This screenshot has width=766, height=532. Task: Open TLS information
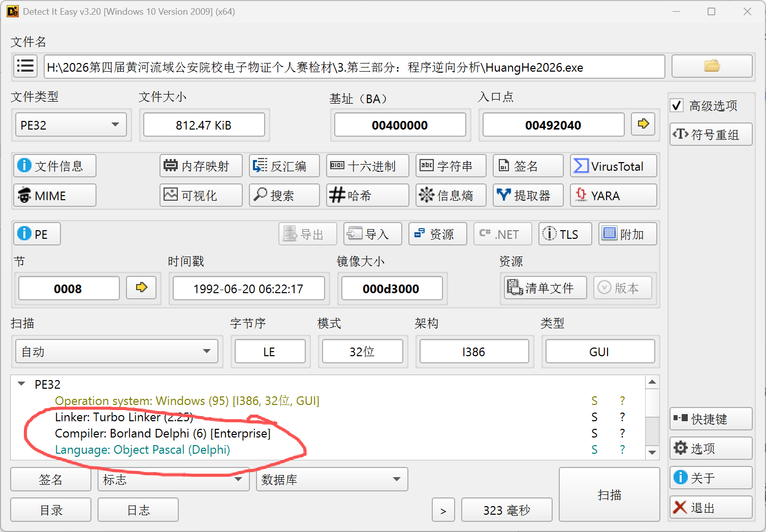pyautogui.click(x=565, y=234)
